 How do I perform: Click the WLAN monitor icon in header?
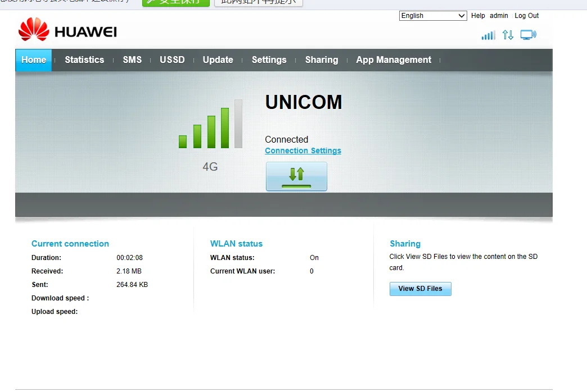tap(528, 35)
